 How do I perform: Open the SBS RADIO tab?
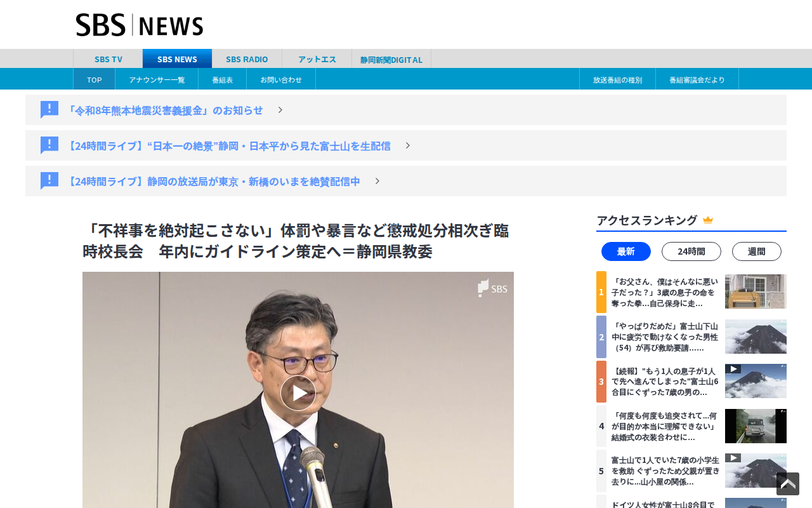[x=247, y=59]
